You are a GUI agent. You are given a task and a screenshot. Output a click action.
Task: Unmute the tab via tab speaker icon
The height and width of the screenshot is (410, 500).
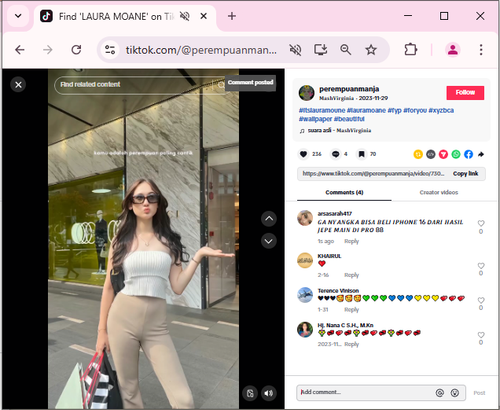185,16
